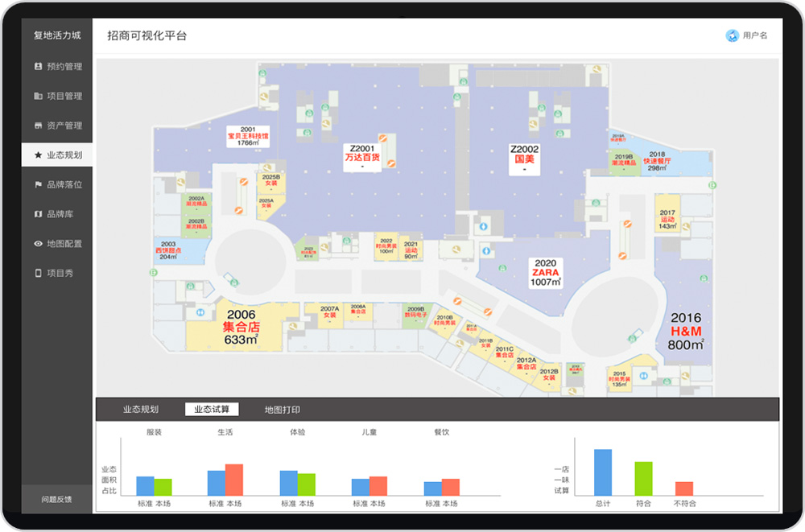Click the storefront icon beside 资产管理
This screenshot has height=532, width=805.
pos(38,126)
